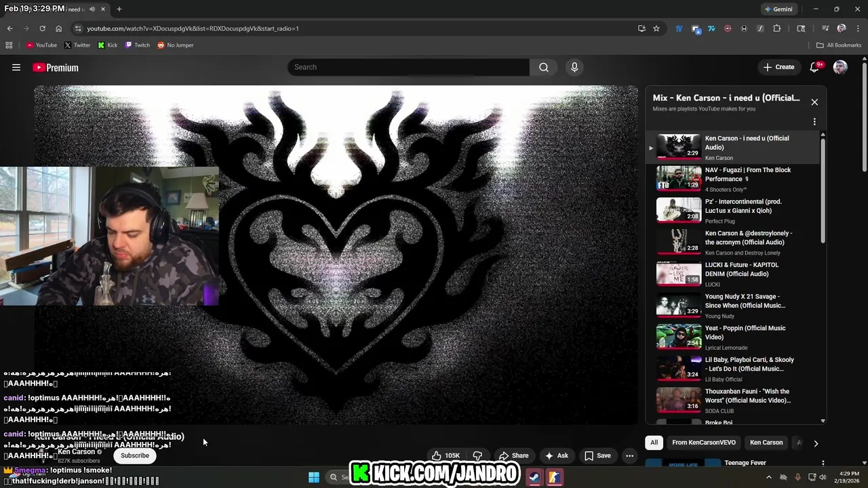This screenshot has height=488, width=868.
Task: Open Chrome three-dot menu
Action: pyautogui.click(x=857, y=28)
